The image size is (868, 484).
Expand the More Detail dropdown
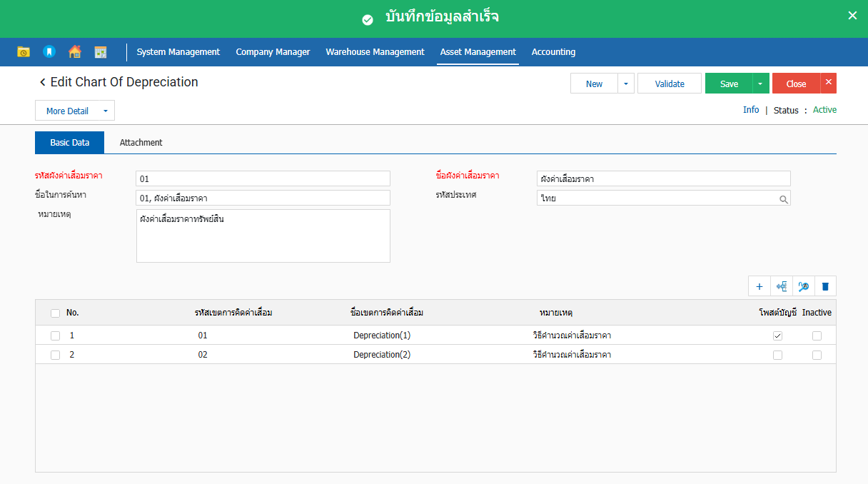click(x=105, y=111)
